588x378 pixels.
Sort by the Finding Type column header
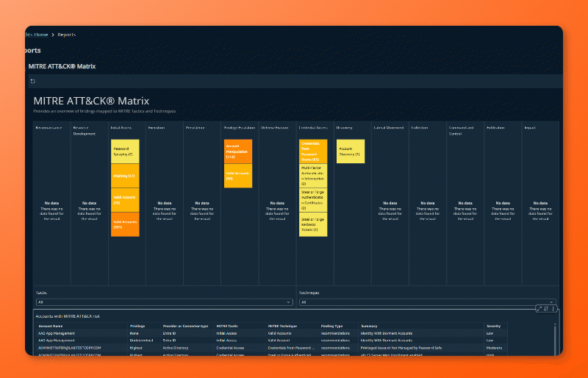pos(331,327)
